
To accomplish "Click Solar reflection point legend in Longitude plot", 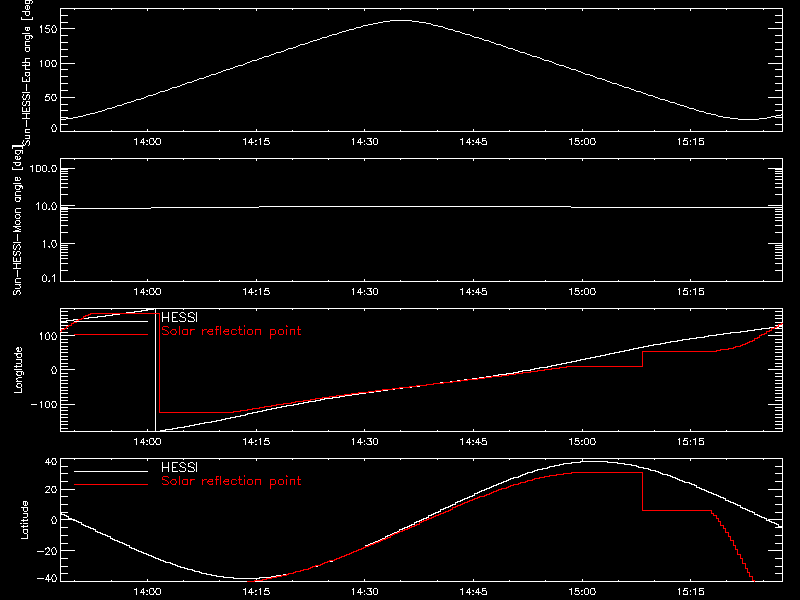I will click(231, 331).
